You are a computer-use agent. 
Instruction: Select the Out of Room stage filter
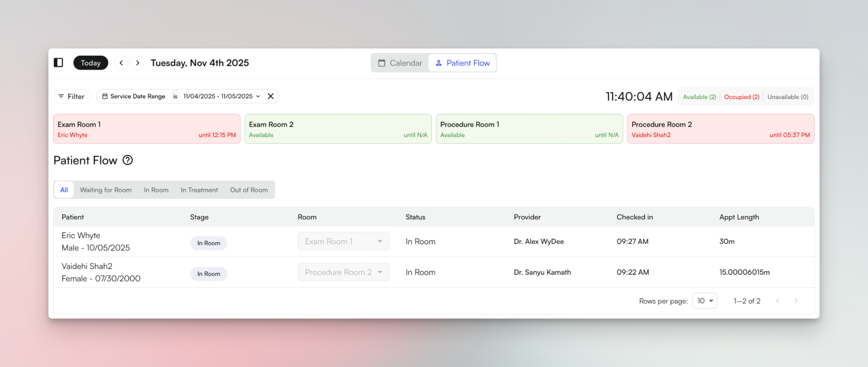coord(249,190)
